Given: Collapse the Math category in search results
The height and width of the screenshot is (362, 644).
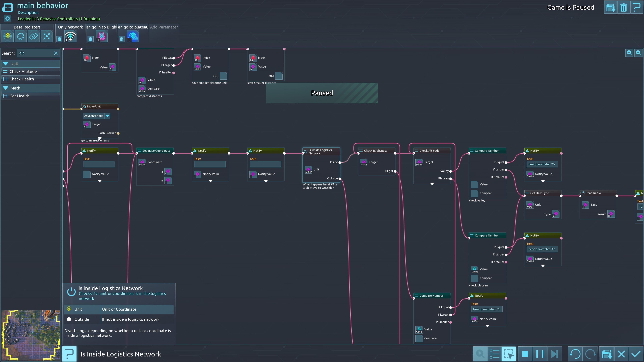Looking at the screenshot, I should (6, 88).
